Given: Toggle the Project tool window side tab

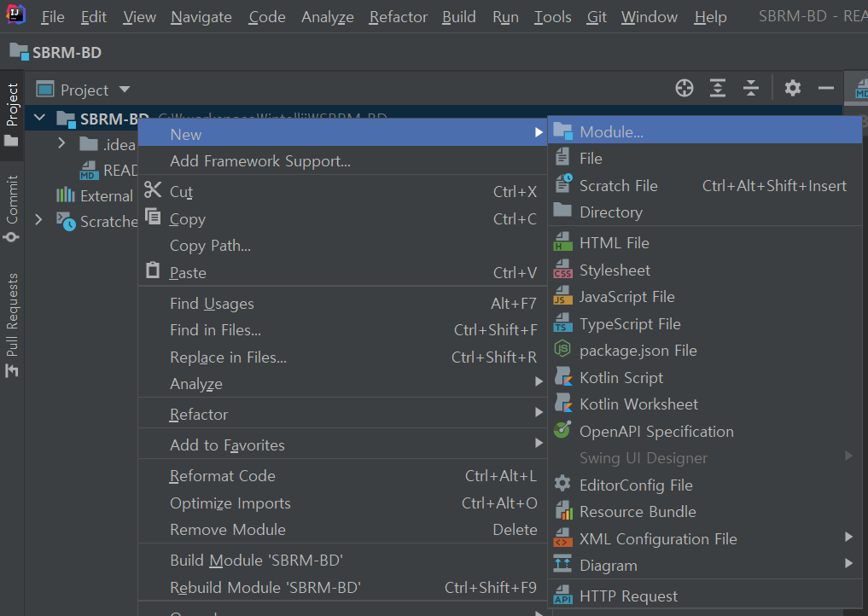Looking at the screenshot, I should [x=12, y=114].
